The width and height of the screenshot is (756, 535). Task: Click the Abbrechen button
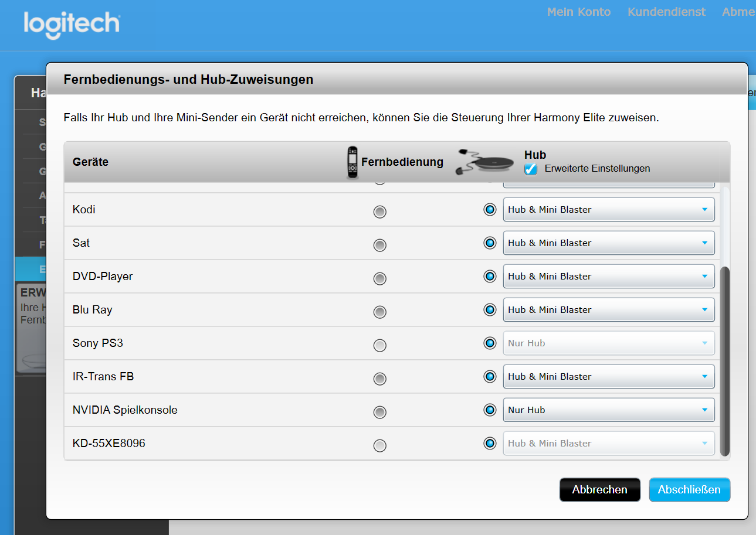(x=599, y=490)
